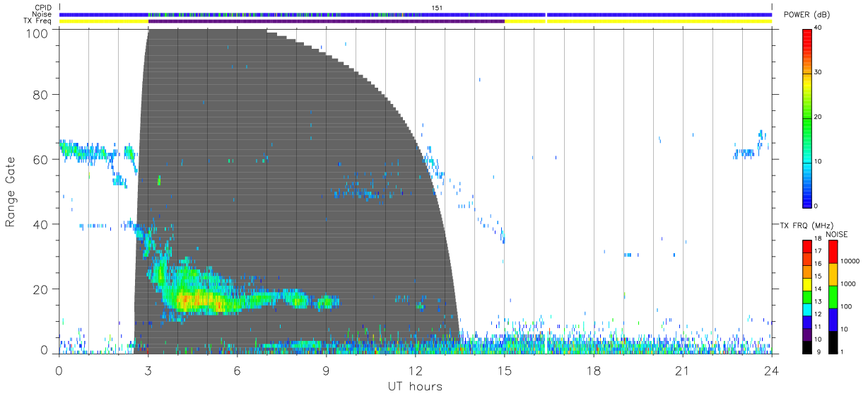Click the POWER (dB) color bar
Screen dimensions: 868x401
[x=807, y=117]
